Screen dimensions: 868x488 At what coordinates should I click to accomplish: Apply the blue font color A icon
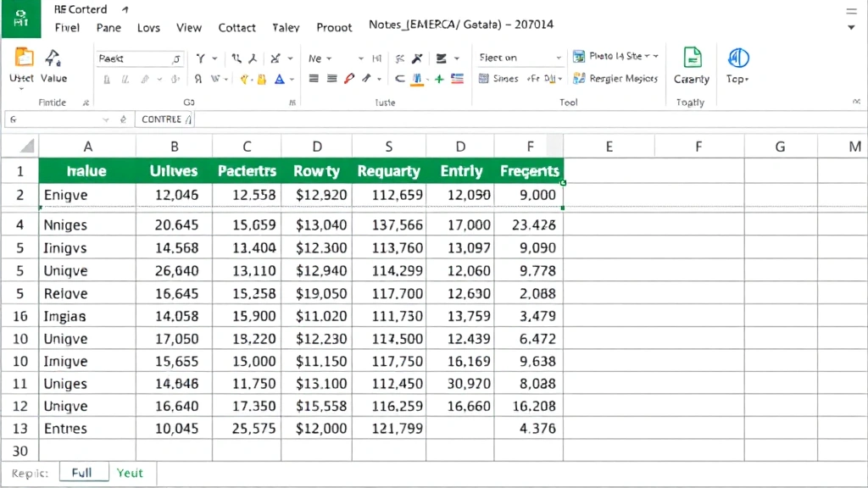point(279,79)
